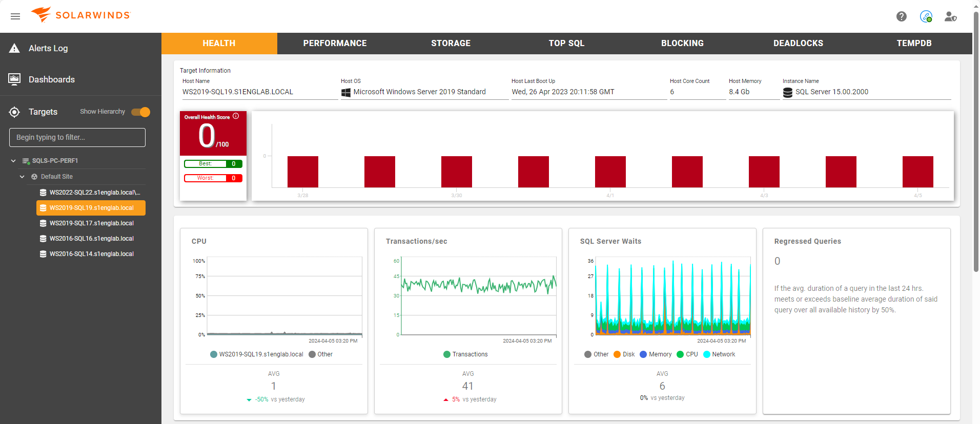Hide the Network series in SQL Server Waits
The height and width of the screenshot is (424, 980).
pyautogui.click(x=719, y=354)
